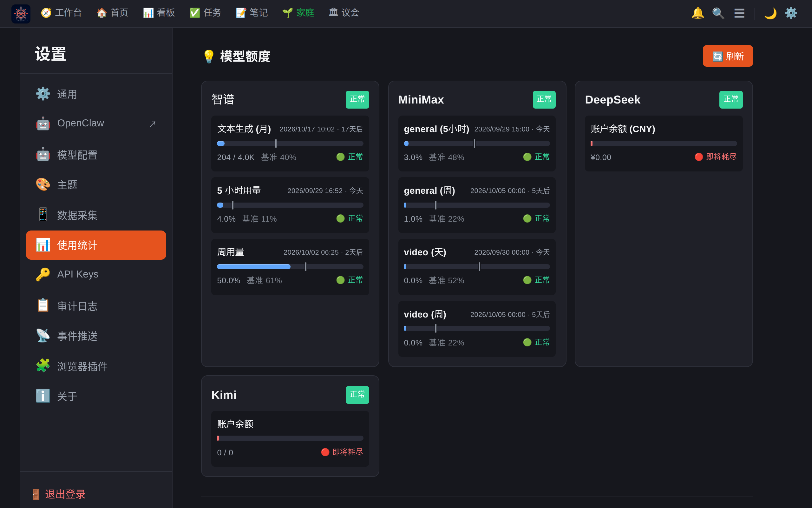This screenshot has width=812, height=508.
Task: Click 通用 gear icon in sidebar
Action: [x=43, y=94]
